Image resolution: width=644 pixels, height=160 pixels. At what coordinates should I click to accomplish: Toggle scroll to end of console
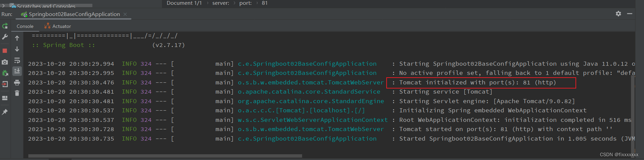point(17,71)
